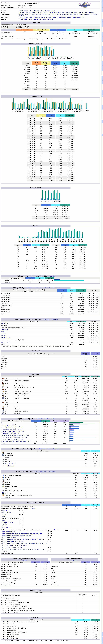This screenshot has width=103, height=644.
Task: Click the jpg image file type icon
Action: coord(3,379)
